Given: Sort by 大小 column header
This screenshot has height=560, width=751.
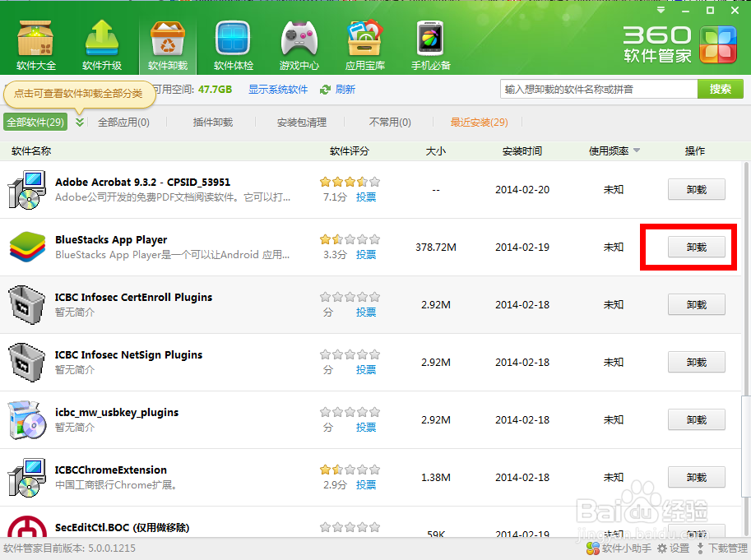Looking at the screenshot, I should click(436, 150).
